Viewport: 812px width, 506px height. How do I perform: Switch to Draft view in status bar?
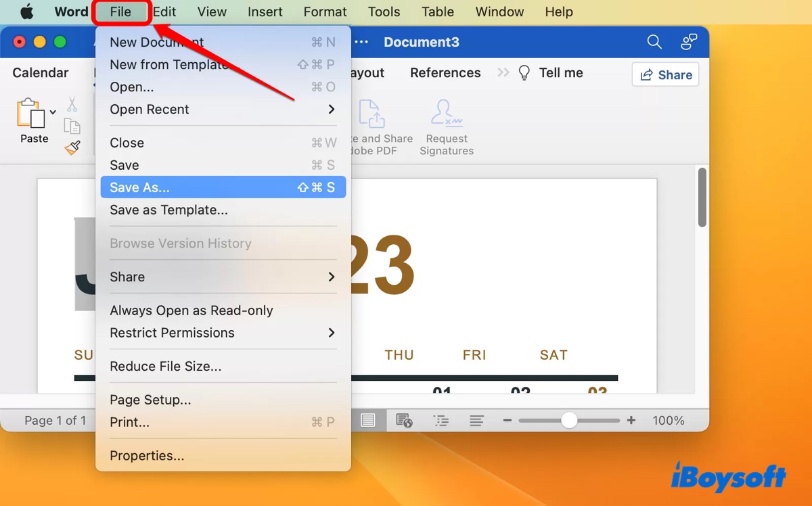pos(476,419)
